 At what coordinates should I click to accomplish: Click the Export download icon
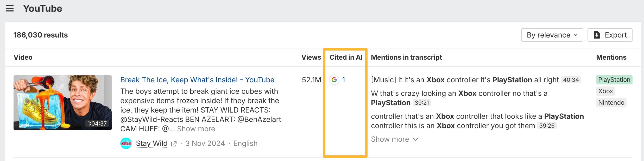(x=597, y=35)
